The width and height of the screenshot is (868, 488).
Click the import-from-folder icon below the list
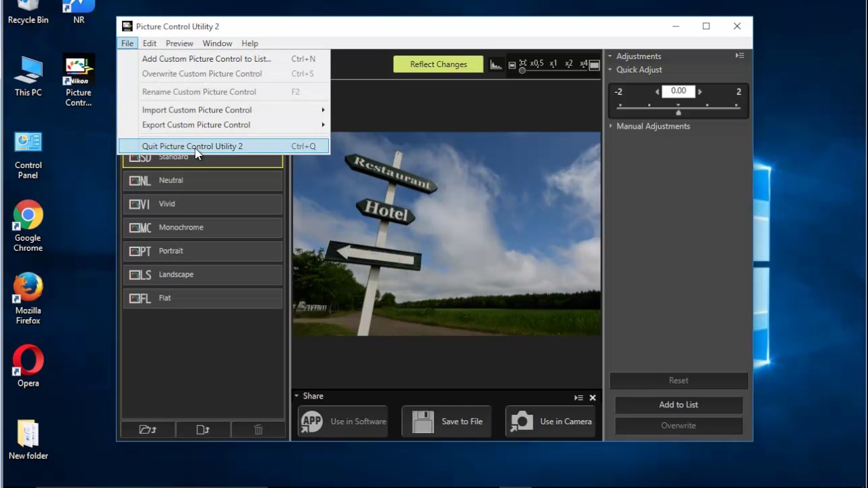coord(148,429)
